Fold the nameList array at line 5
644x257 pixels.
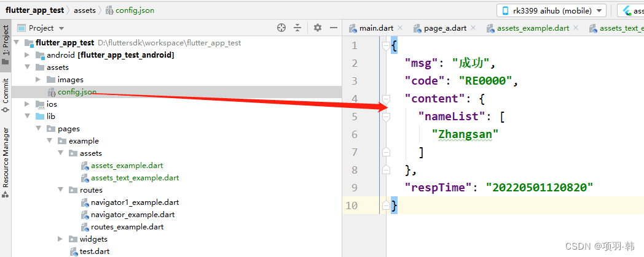click(386, 117)
